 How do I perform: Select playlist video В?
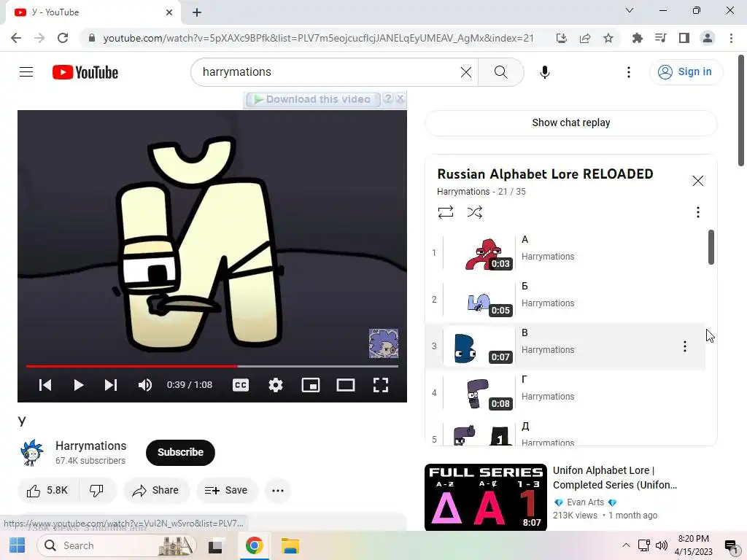[x=565, y=346]
